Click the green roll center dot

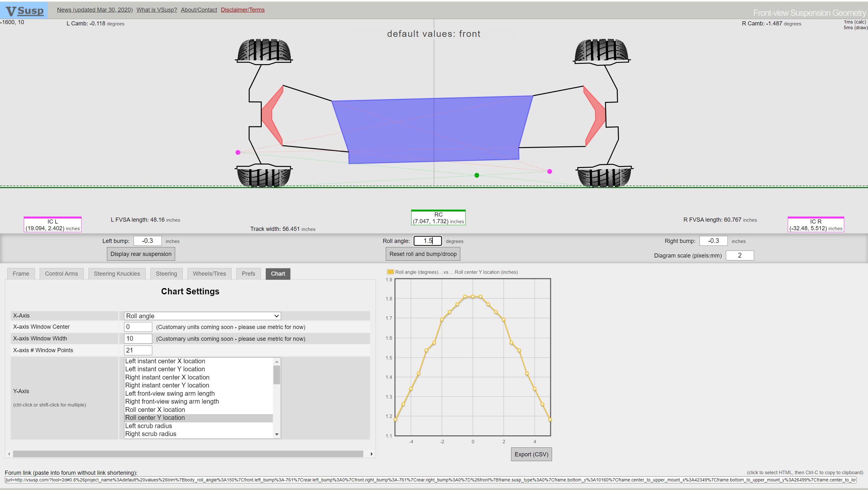(x=477, y=175)
